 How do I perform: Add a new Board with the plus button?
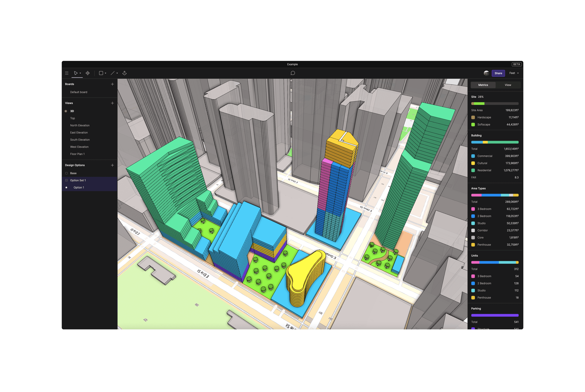[112, 84]
